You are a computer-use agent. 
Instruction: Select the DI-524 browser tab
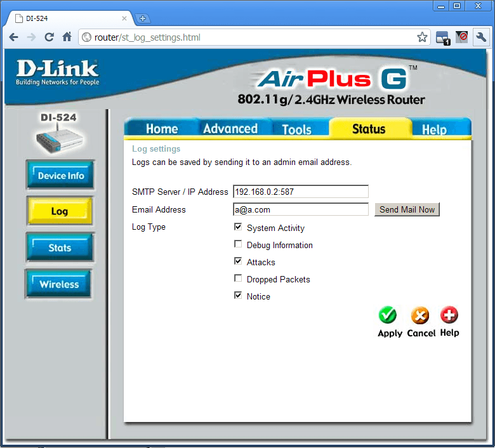tap(70, 18)
